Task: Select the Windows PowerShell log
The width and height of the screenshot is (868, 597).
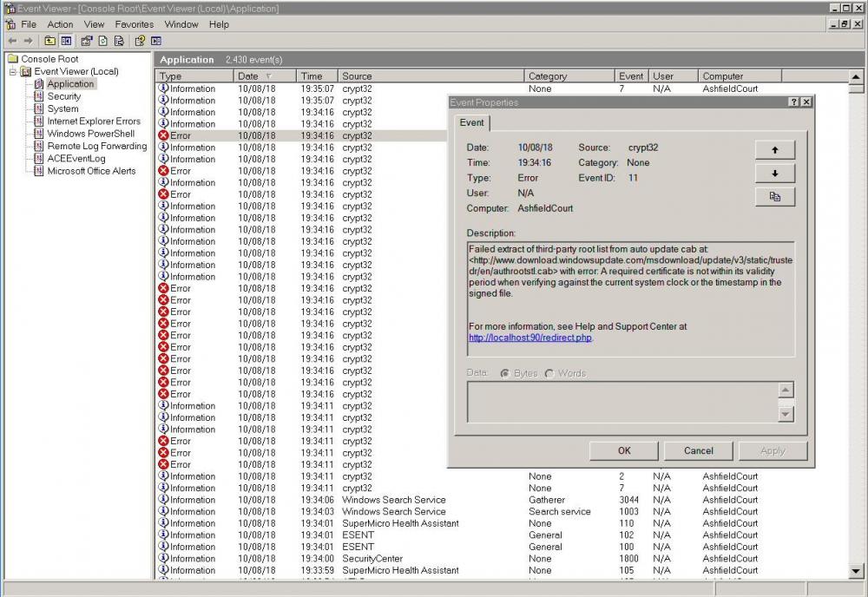Action: click(90, 134)
